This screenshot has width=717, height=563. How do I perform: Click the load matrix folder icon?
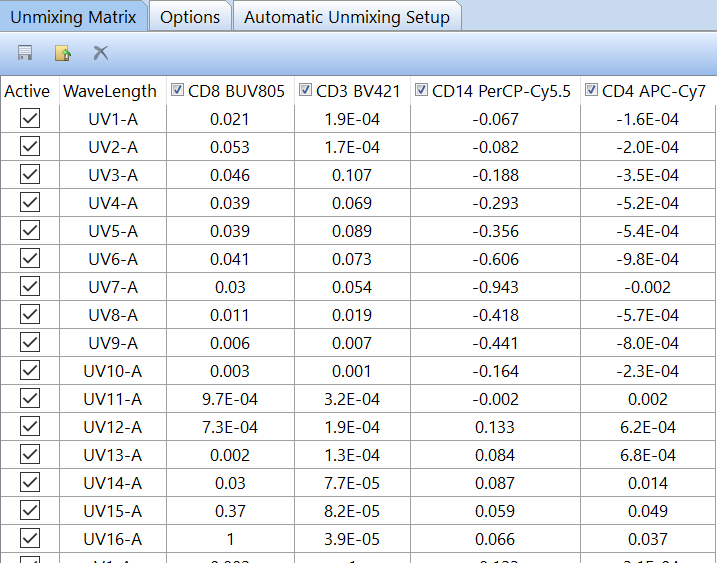click(63, 53)
